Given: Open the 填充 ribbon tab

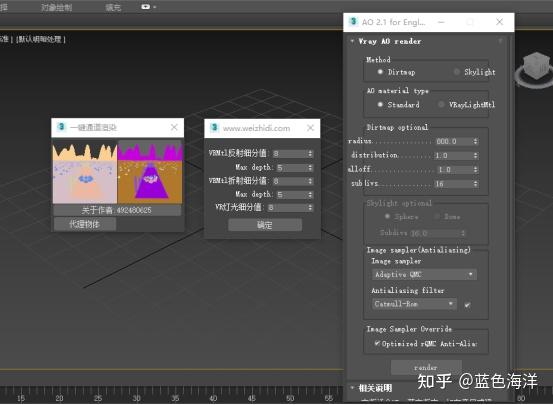Looking at the screenshot, I should click(113, 7).
